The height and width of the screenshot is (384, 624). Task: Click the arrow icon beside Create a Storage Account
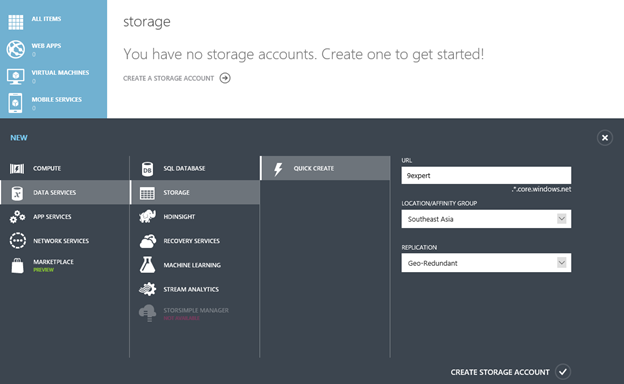point(225,78)
